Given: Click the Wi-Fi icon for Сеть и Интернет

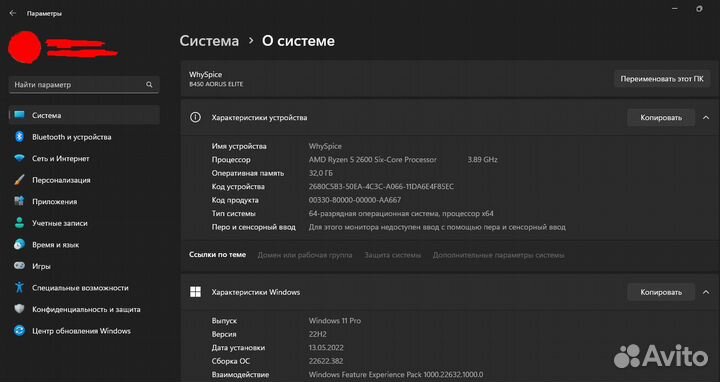Looking at the screenshot, I should tap(19, 158).
